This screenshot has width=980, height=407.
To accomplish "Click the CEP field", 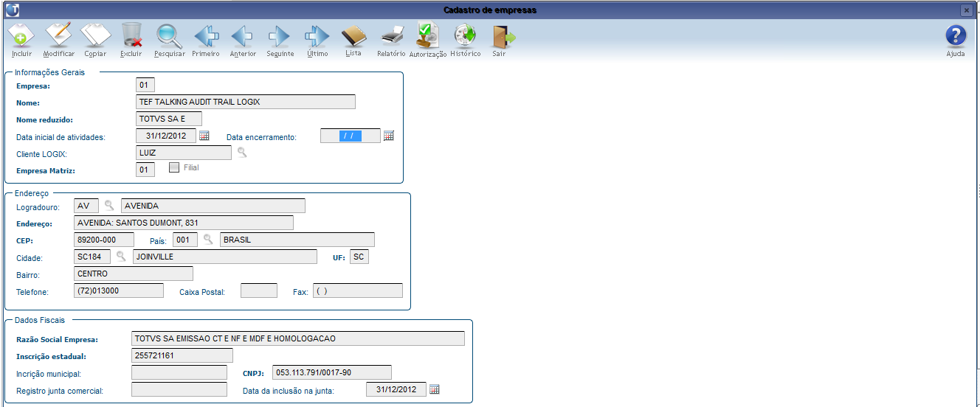I will (x=105, y=240).
